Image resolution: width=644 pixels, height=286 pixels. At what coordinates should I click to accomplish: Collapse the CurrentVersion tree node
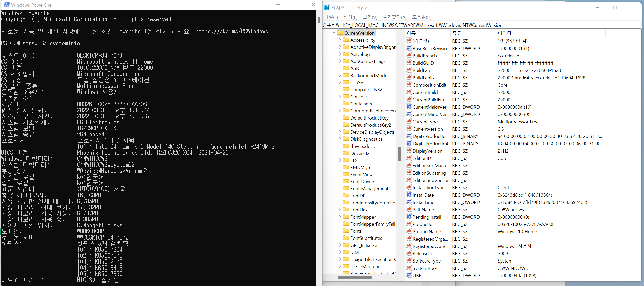click(334, 33)
